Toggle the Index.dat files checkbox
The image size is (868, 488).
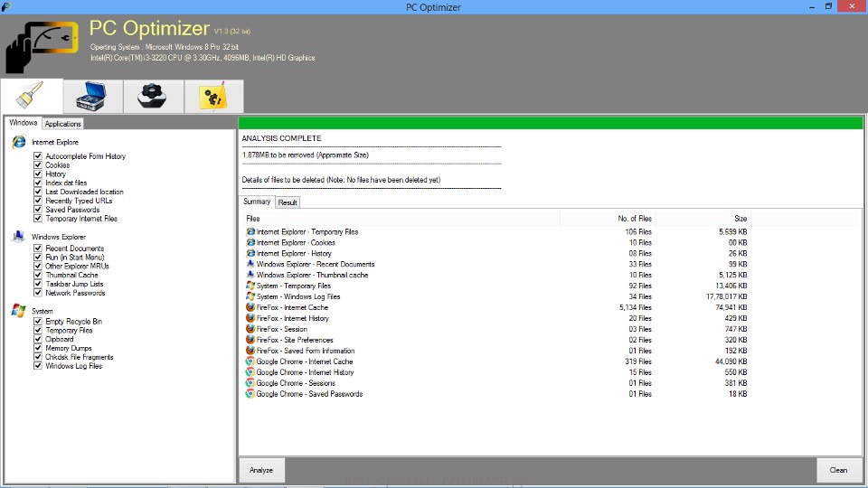[x=38, y=183]
